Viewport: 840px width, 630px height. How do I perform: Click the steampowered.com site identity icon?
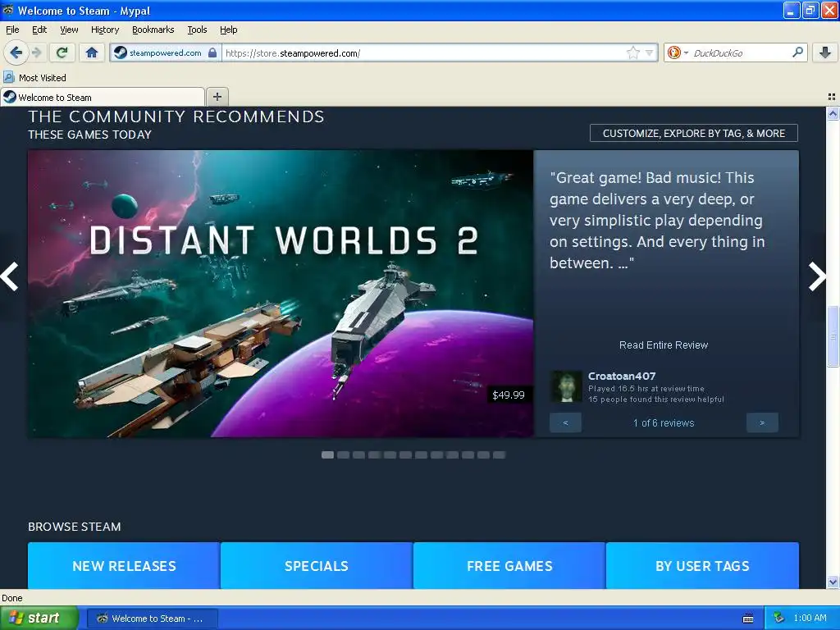(121, 52)
